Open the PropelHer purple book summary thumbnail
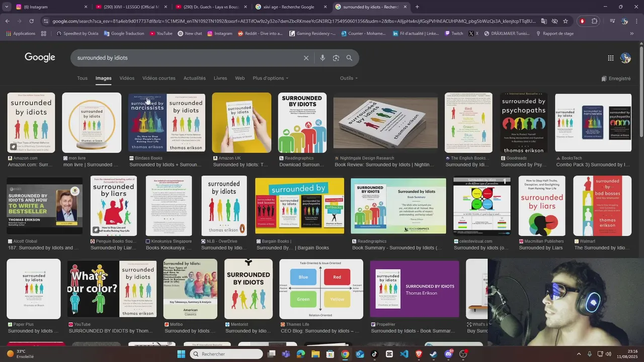The height and width of the screenshot is (362, 644). coord(415,289)
